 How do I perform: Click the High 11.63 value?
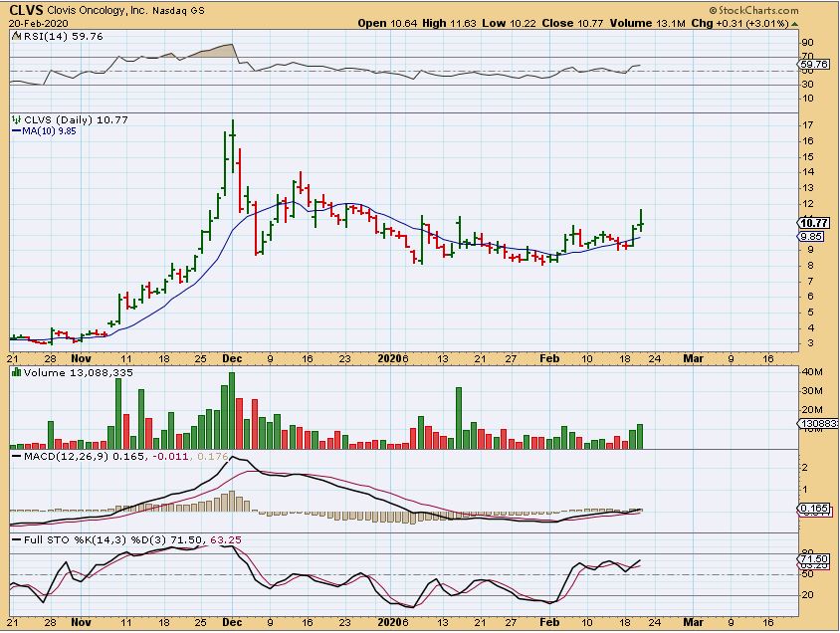coord(449,24)
